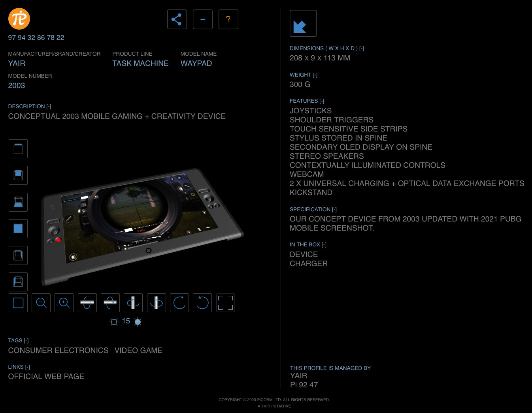The height and width of the screenshot is (413, 532).
Task: Open the TASK MACHINE product line
Action: click(140, 64)
